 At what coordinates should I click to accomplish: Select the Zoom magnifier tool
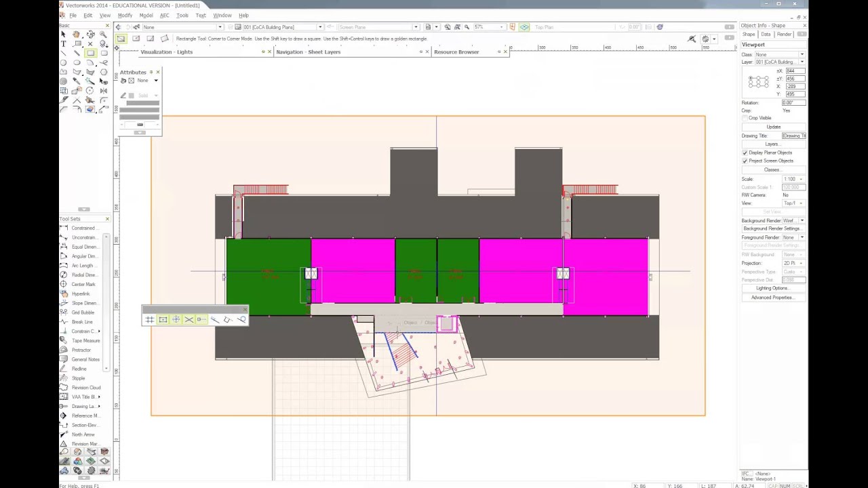tap(104, 34)
